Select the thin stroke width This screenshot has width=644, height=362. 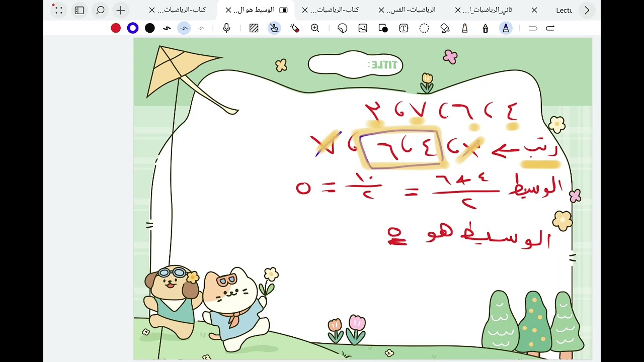201,28
